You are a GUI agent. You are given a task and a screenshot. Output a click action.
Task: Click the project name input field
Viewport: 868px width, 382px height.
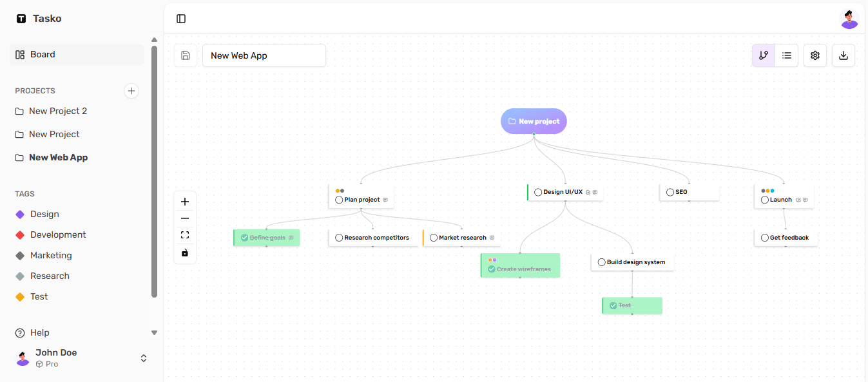tap(264, 55)
